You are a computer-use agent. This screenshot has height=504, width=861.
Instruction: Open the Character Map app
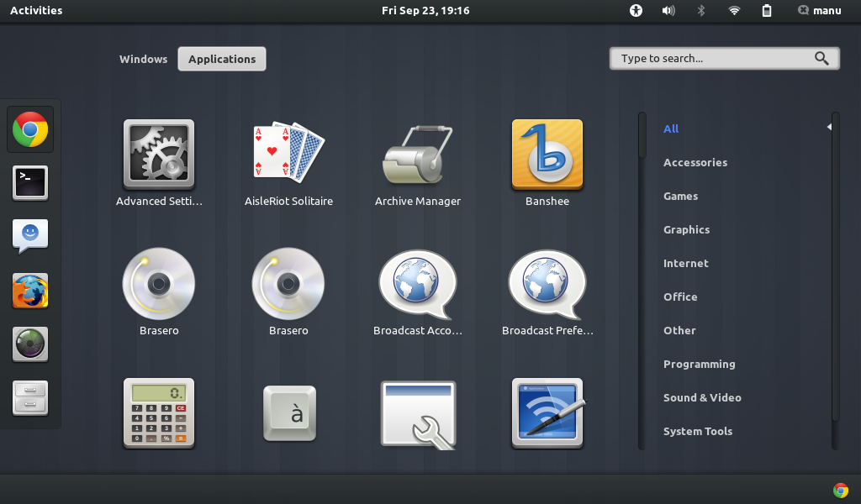[x=288, y=412]
